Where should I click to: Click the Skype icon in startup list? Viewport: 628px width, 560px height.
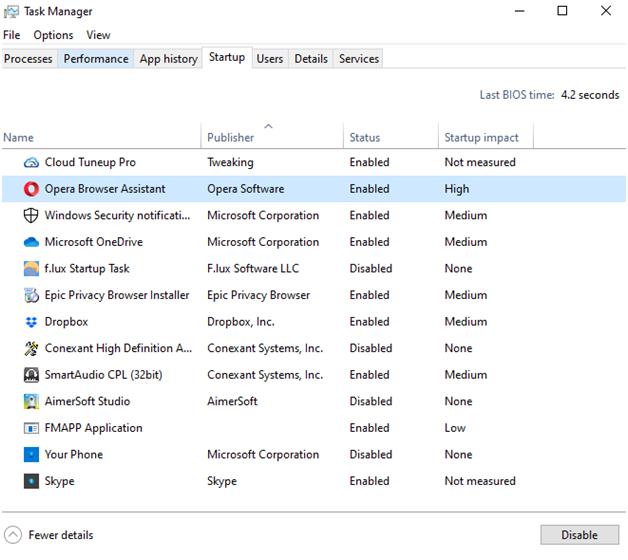coord(30,481)
